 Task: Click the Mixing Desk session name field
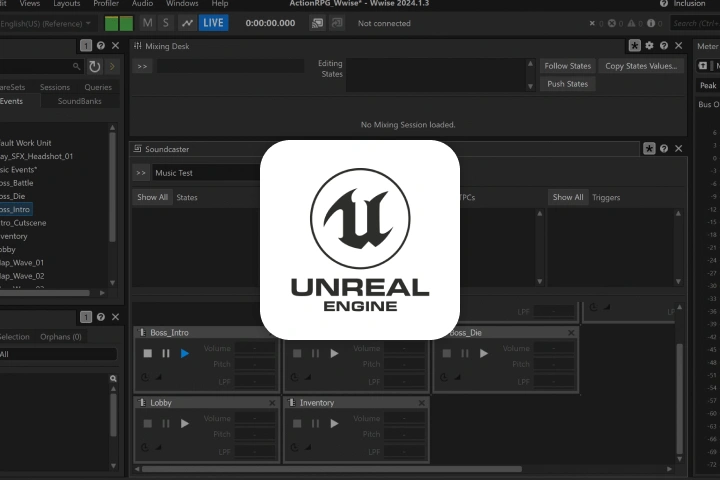(230, 66)
